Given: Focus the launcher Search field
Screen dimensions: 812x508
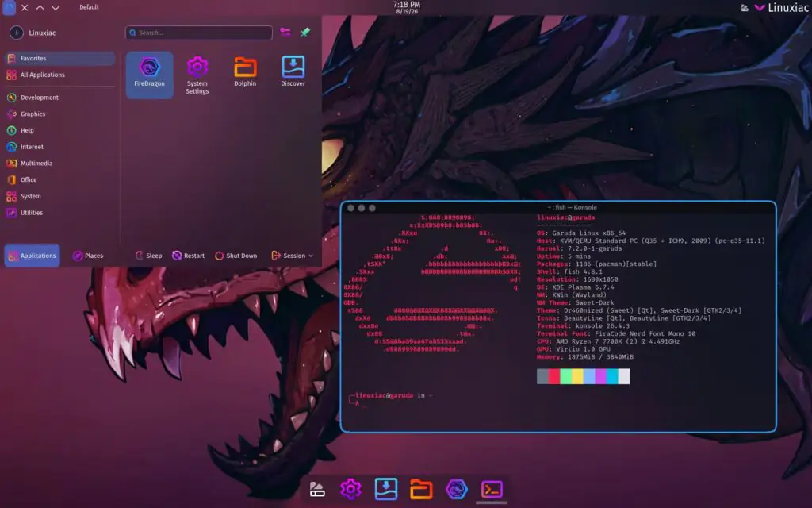Looking at the screenshot, I should pyautogui.click(x=199, y=33).
